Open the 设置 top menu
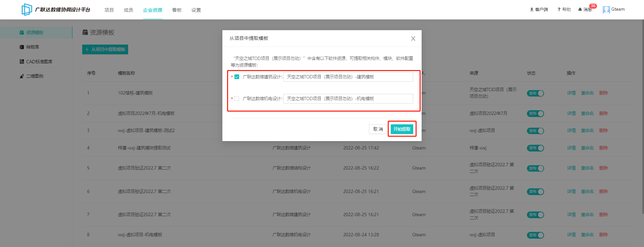Image resolution: width=644 pixels, height=247 pixels. tap(196, 10)
